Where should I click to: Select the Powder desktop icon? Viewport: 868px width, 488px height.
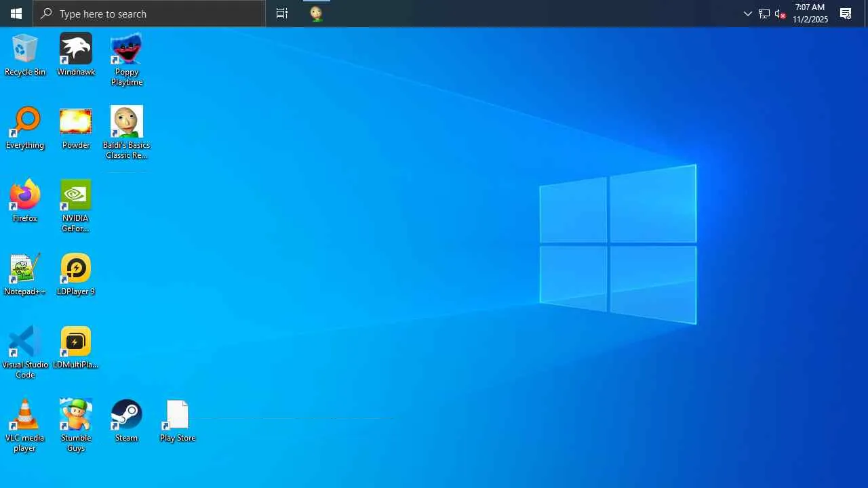pos(76,128)
